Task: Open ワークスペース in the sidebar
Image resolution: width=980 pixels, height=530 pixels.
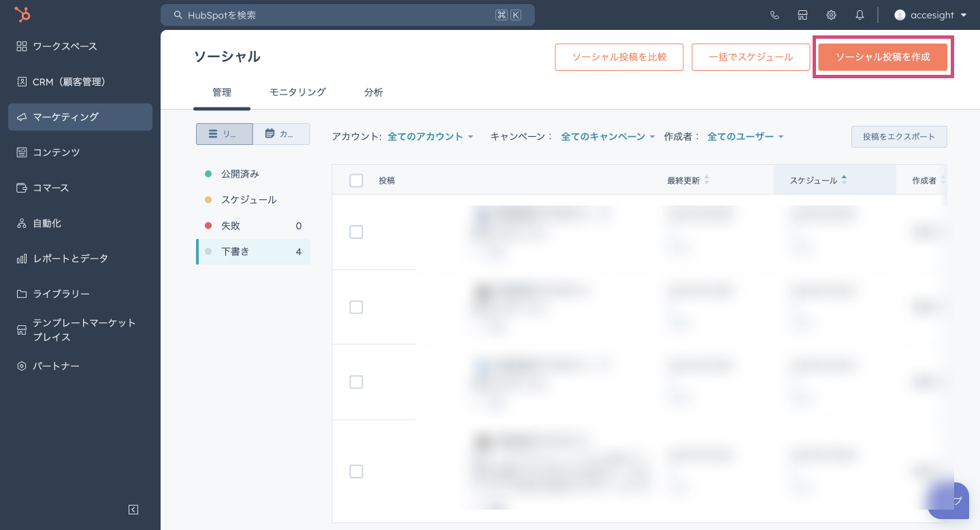Action: point(80,46)
